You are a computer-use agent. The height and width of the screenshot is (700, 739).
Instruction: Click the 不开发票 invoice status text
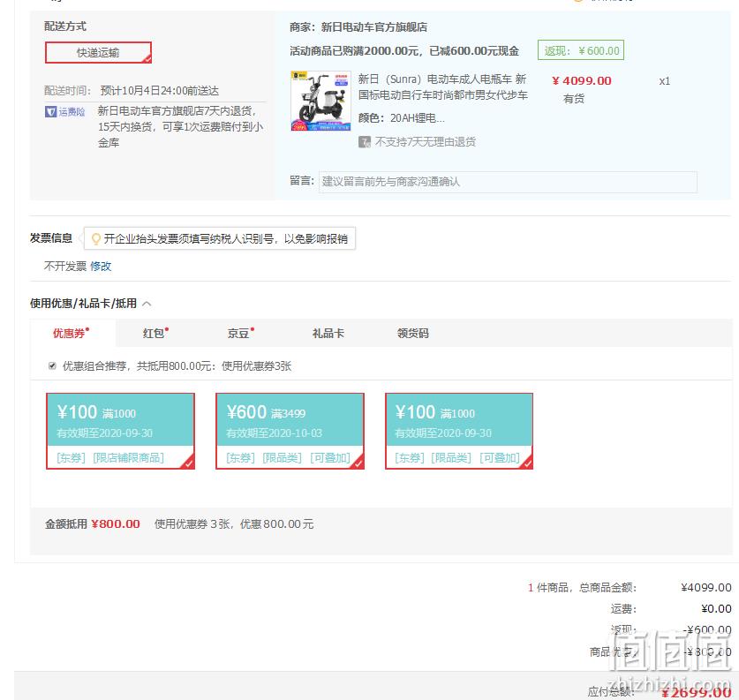coord(65,267)
